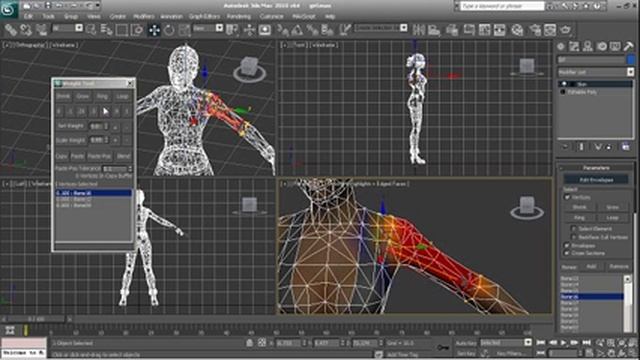The height and width of the screenshot is (360, 640).
Task: Click Remove in the Bones section
Action: [x=618, y=267]
